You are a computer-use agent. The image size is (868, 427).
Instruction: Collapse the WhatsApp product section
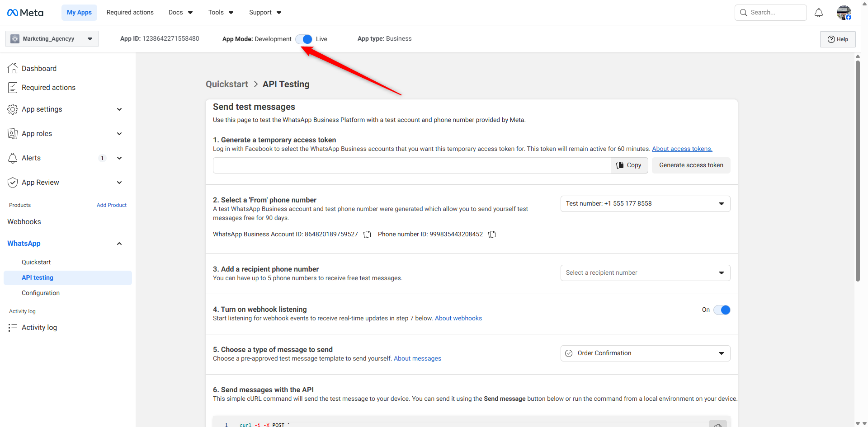coord(119,244)
